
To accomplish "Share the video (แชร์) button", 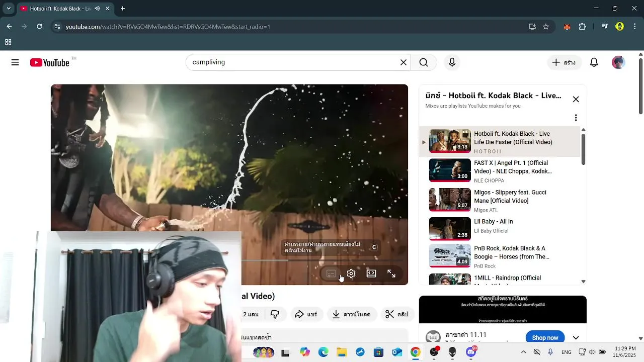I will 305,314.
